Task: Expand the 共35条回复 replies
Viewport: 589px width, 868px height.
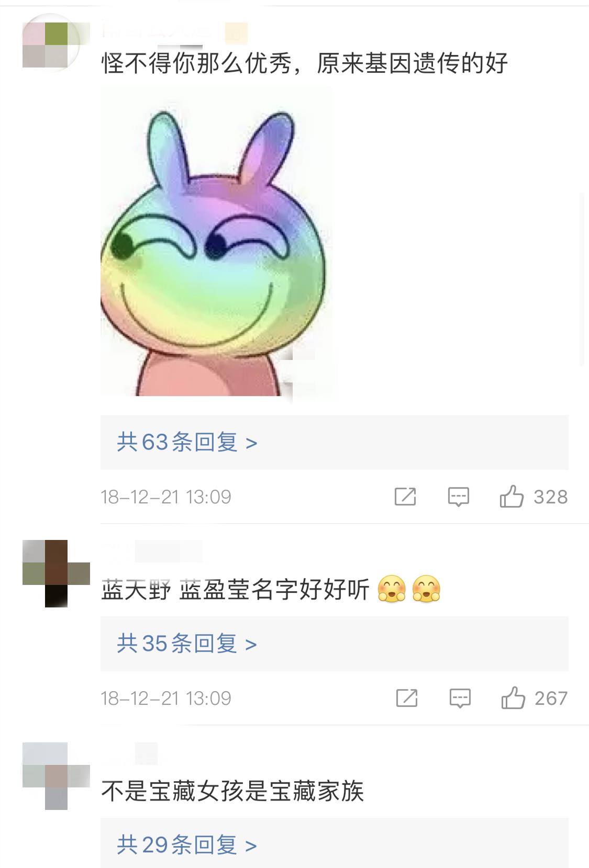Action: coord(334,644)
